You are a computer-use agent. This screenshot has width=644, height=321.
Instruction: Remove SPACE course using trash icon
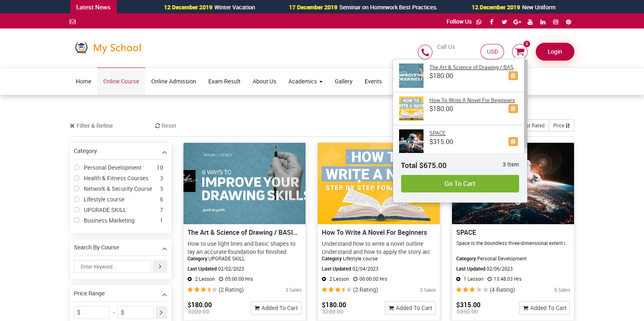(513, 142)
